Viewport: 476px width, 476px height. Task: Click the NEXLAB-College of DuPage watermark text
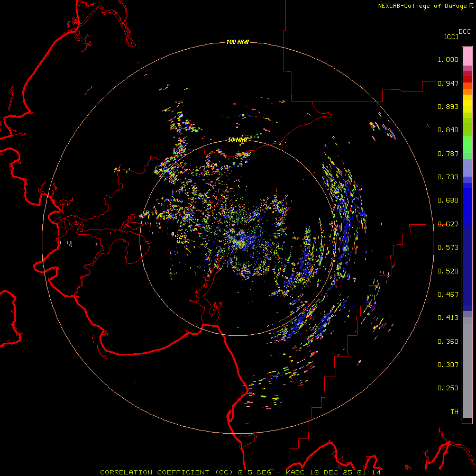pyautogui.click(x=422, y=6)
